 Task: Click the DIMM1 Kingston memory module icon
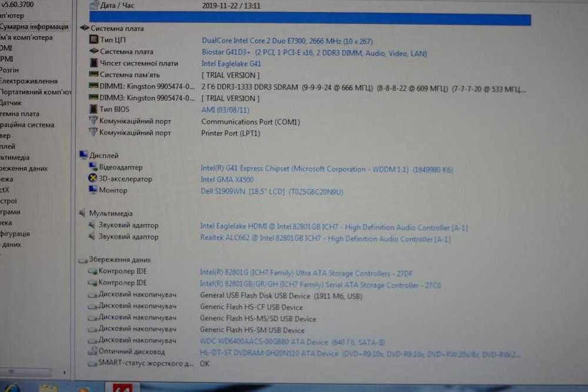93,85
